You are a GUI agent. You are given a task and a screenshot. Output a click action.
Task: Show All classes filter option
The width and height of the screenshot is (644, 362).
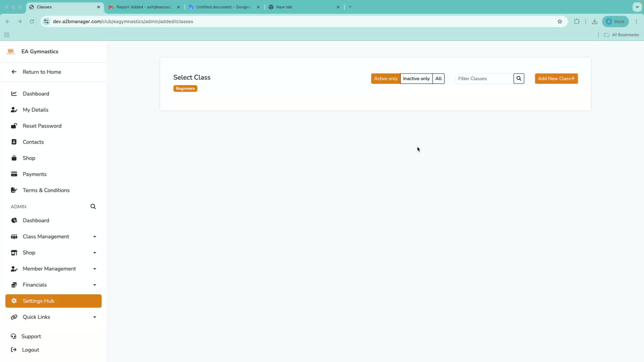coord(438,78)
